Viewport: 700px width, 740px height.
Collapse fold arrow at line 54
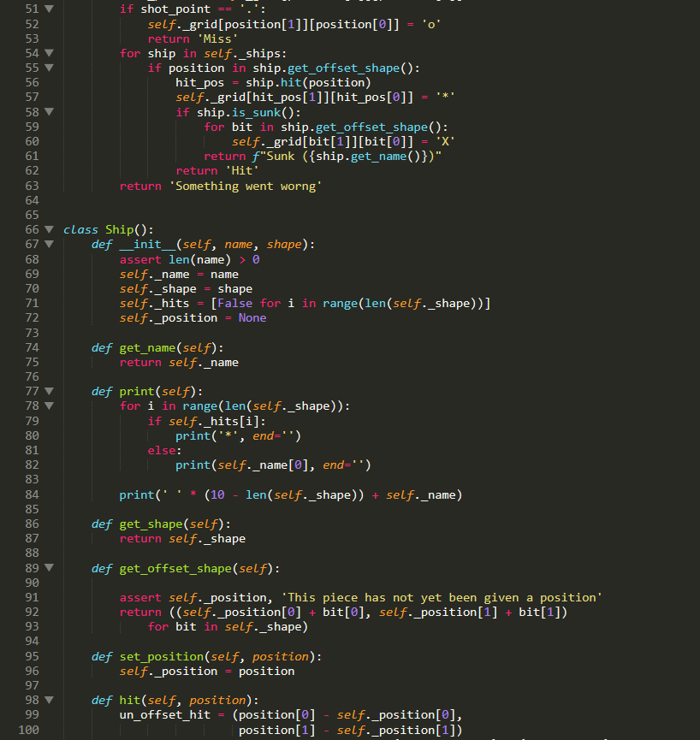click(49, 53)
